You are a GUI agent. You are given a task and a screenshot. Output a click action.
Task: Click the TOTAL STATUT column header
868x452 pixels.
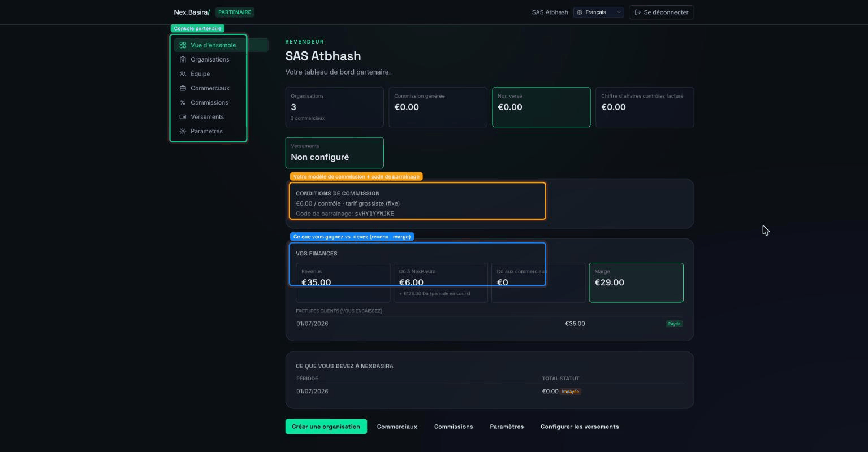tap(560, 379)
